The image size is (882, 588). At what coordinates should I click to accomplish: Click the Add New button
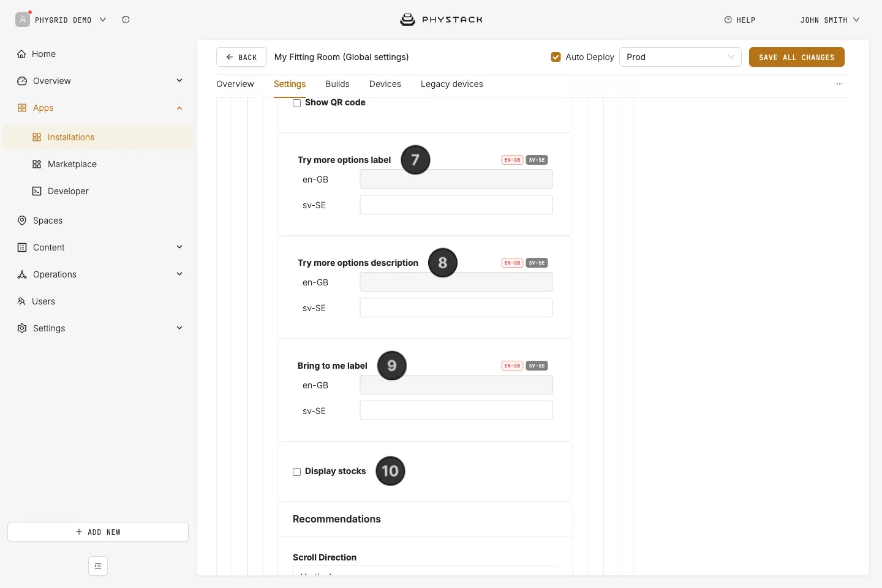98,532
